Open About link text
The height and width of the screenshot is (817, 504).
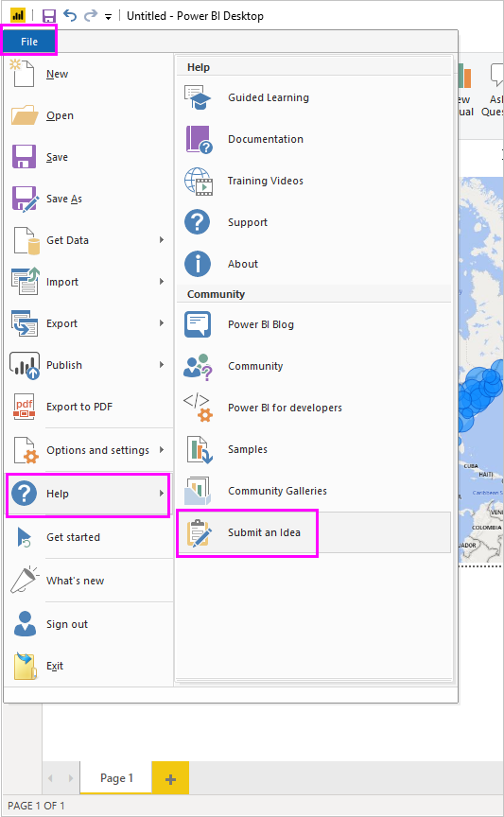click(243, 264)
